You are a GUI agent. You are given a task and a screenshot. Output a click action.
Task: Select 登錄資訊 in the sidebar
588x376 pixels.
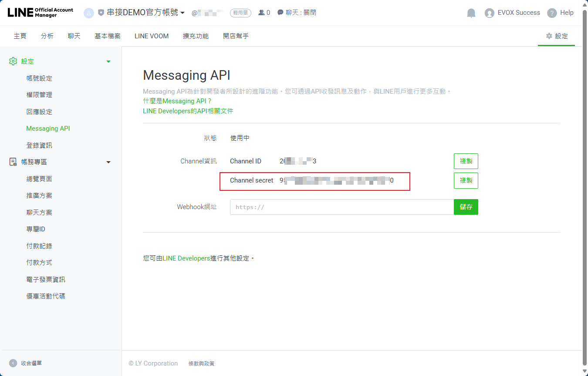tap(39, 146)
